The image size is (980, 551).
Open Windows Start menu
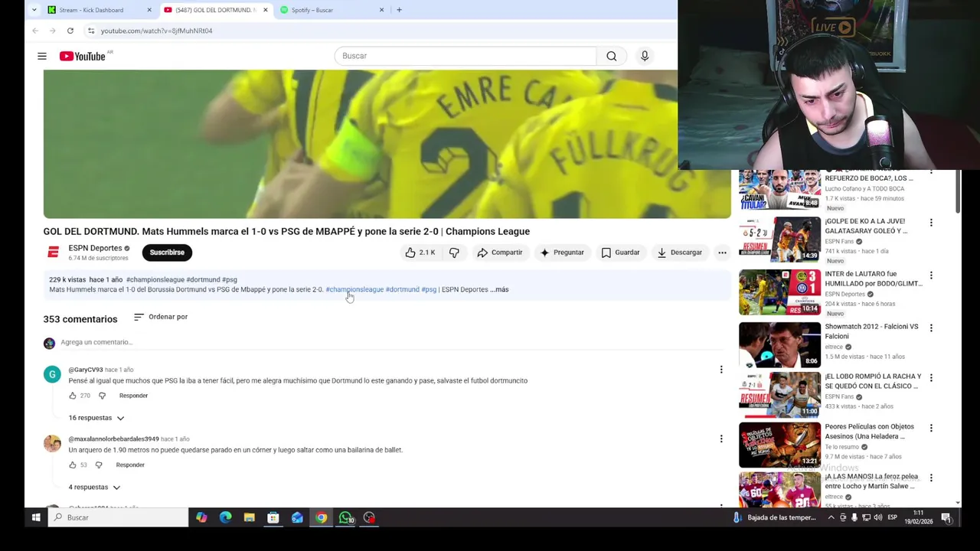click(x=36, y=517)
